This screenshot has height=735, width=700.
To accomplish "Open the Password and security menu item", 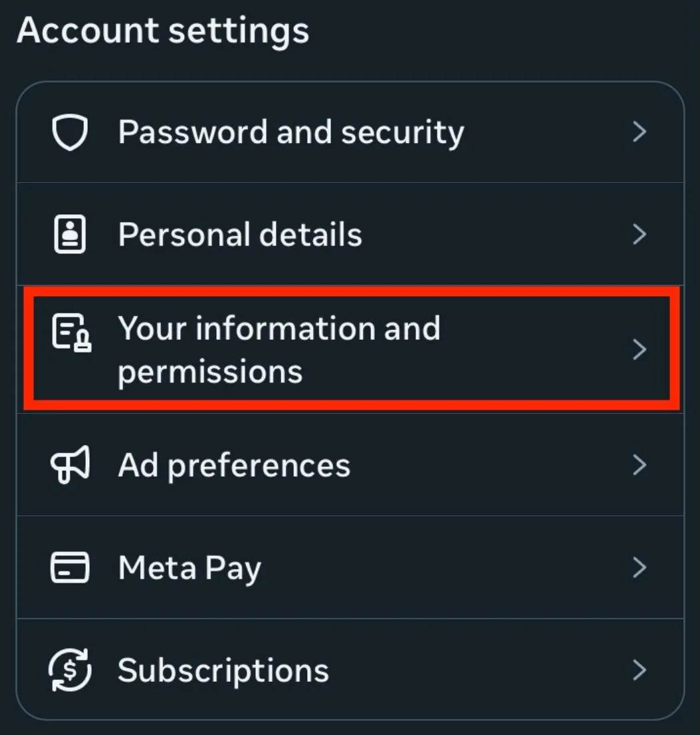I will (x=291, y=132).
